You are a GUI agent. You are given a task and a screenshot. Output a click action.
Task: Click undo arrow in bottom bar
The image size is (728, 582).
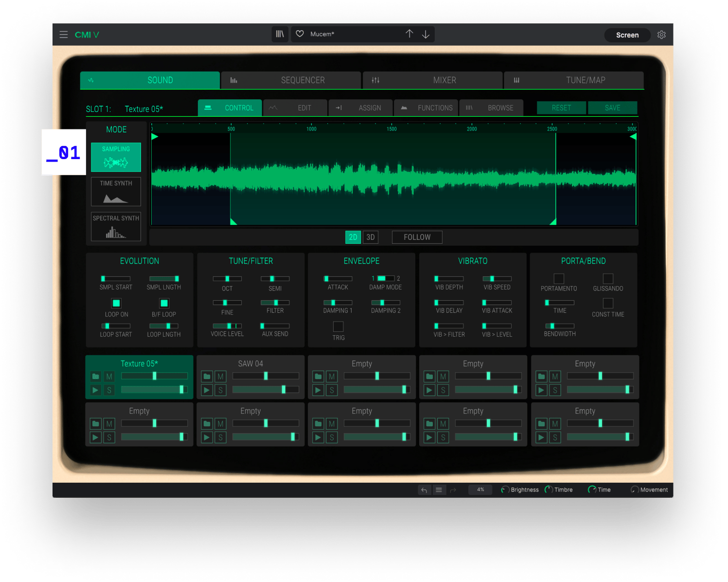point(424,490)
